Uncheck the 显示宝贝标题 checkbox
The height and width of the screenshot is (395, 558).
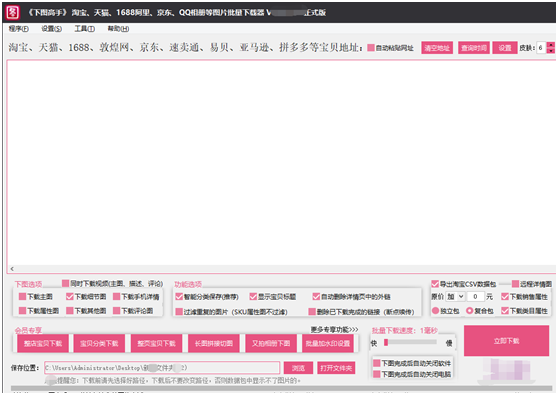click(253, 296)
